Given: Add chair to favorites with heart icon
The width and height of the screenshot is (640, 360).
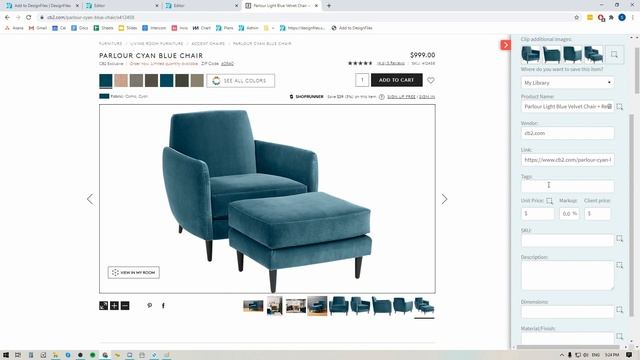Looking at the screenshot, I should click(x=431, y=80).
